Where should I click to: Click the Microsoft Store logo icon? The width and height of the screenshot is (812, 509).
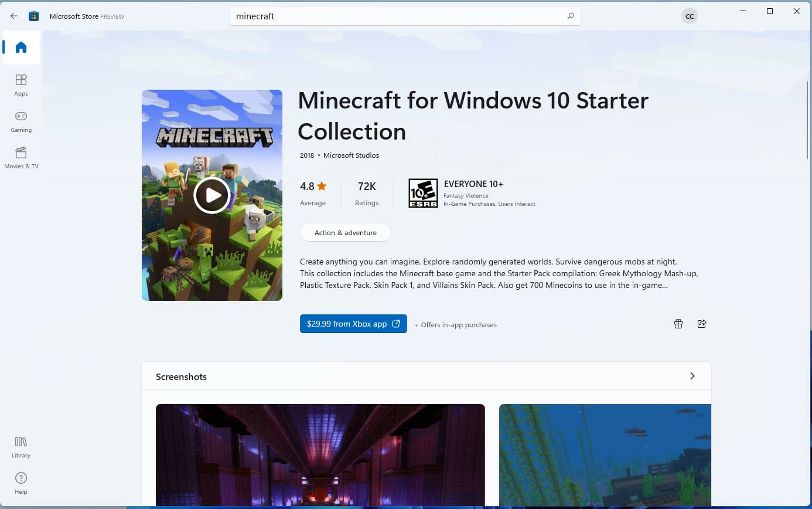34,16
